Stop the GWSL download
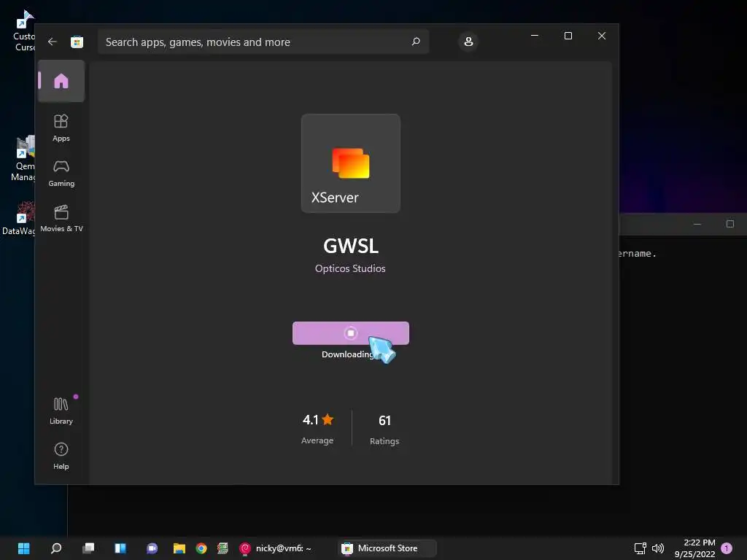The height and width of the screenshot is (560, 747). click(x=351, y=332)
